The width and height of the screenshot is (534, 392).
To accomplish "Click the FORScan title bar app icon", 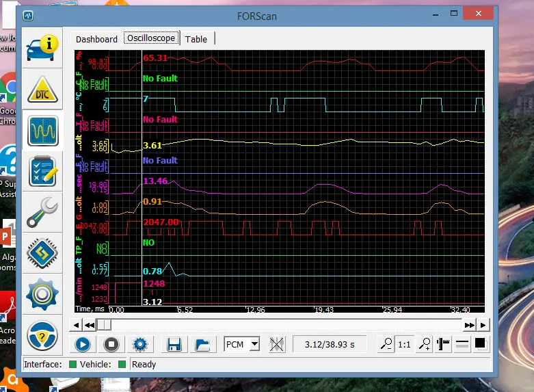I will coord(28,16).
